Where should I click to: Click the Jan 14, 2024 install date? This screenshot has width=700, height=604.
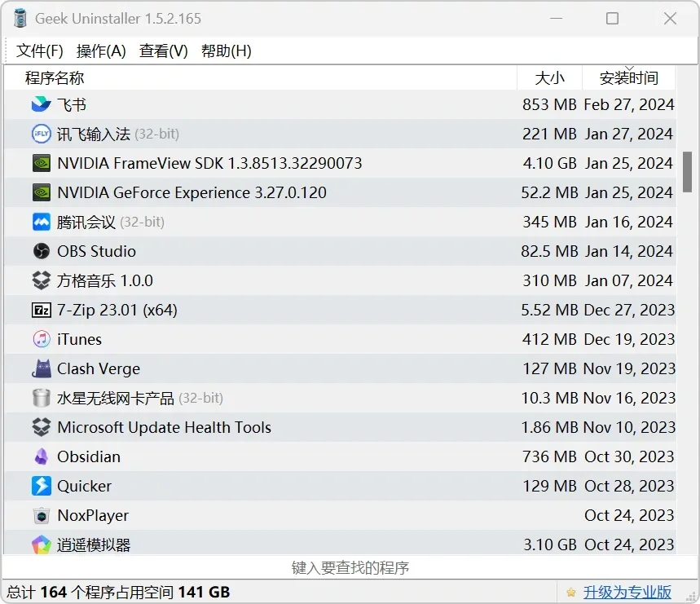click(x=628, y=252)
